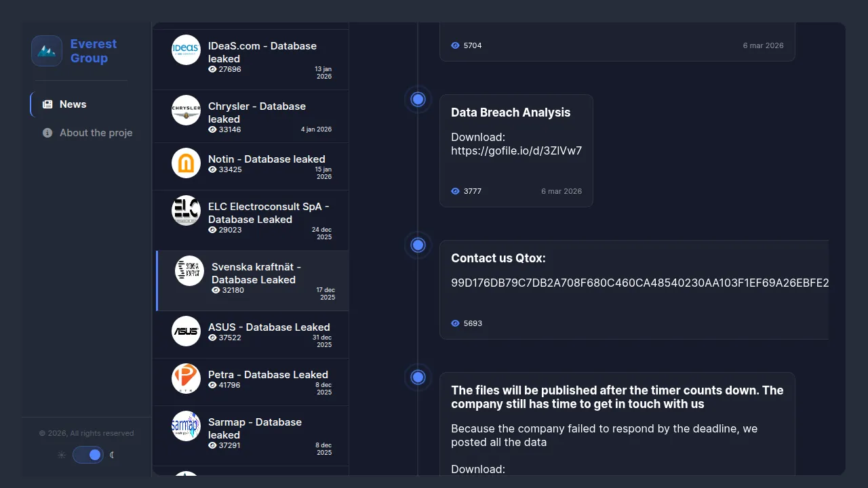Click the Everest Group mountain logo icon
868x488 pixels.
(47, 51)
